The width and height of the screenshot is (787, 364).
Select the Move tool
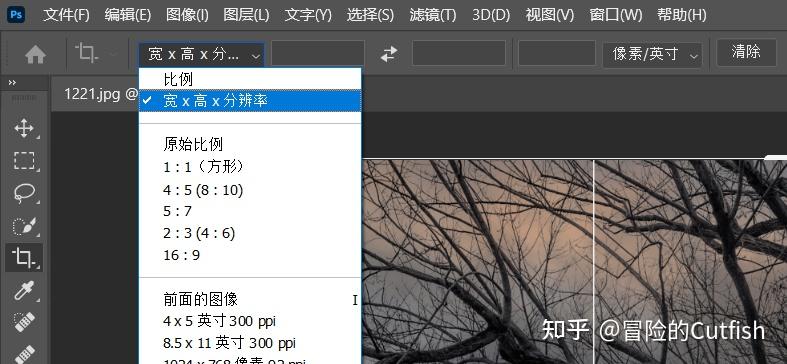pyautogui.click(x=24, y=129)
